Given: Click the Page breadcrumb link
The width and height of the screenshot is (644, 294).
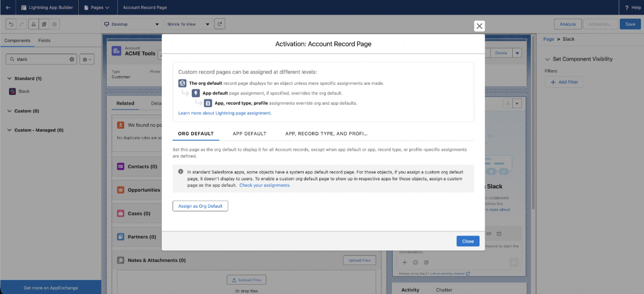Looking at the screenshot, I should click(x=549, y=39).
